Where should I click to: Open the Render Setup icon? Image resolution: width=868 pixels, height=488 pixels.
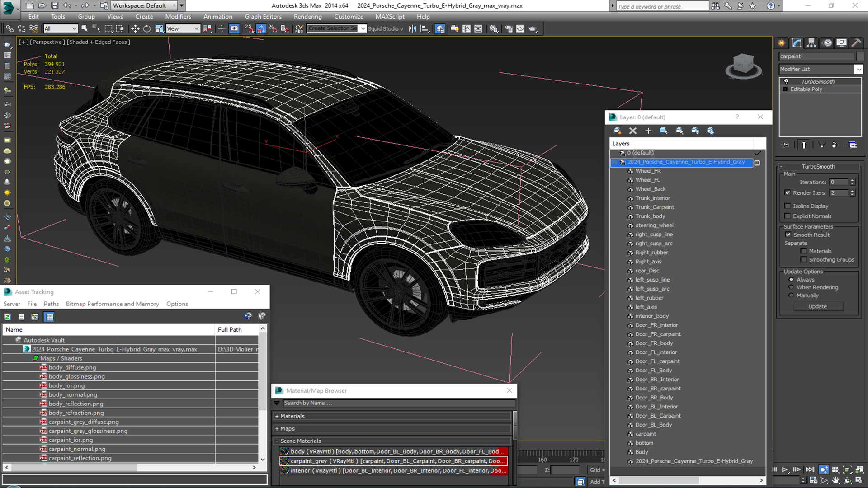point(509,28)
